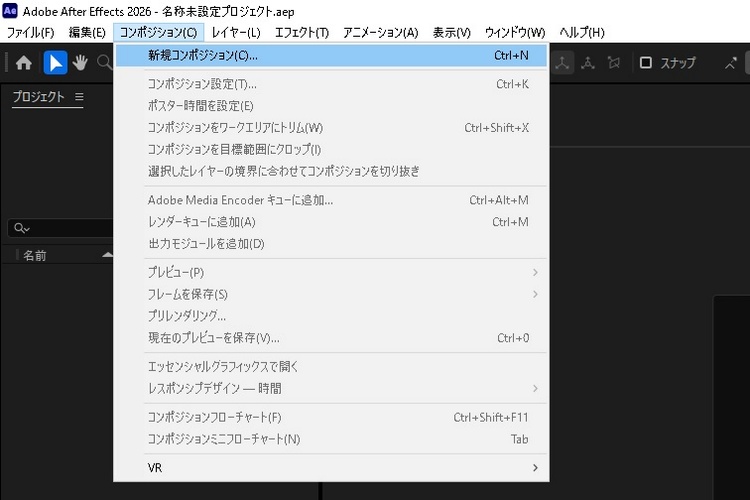Open the レイヤー(L) menu
Viewport: 750px width, 500px height.
click(x=236, y=33)
